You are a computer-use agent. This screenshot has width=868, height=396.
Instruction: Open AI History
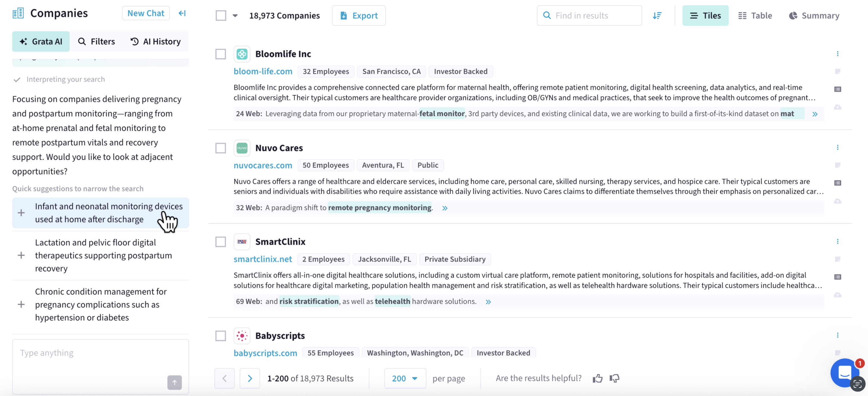point(155,41)
